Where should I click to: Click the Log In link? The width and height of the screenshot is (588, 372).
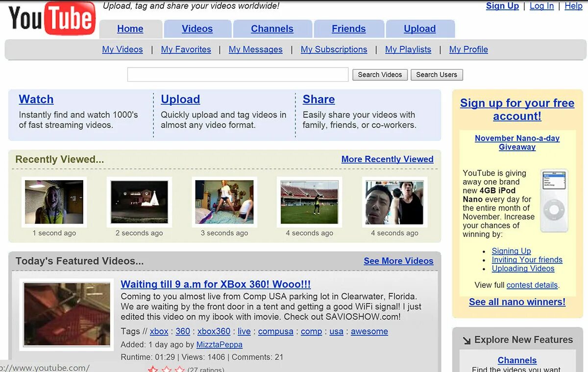542,6
